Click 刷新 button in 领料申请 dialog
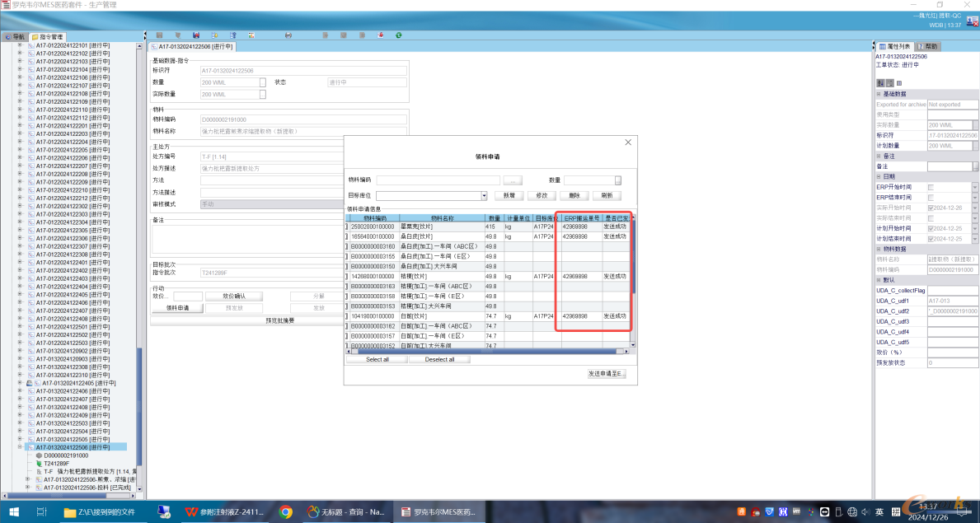The height and width of the screenshot is (523, 980). (607, 195)
